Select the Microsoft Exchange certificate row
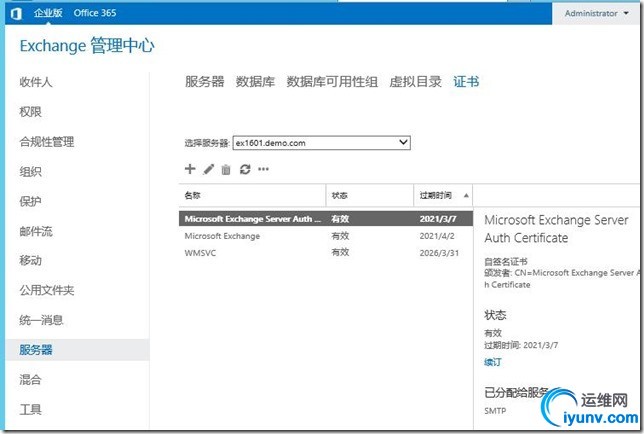The width and height of the screenshot is (644, 434). (326, 236)
